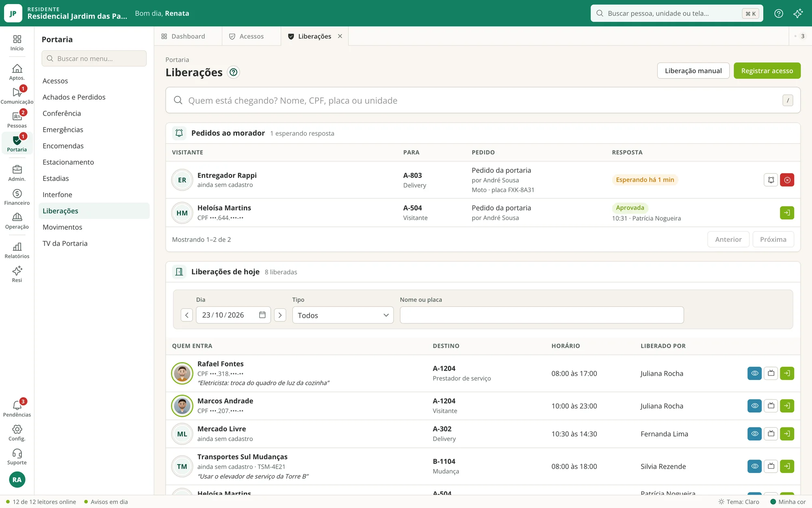
Task: Go to previous day arrow
Action: [x=187, y=315]
